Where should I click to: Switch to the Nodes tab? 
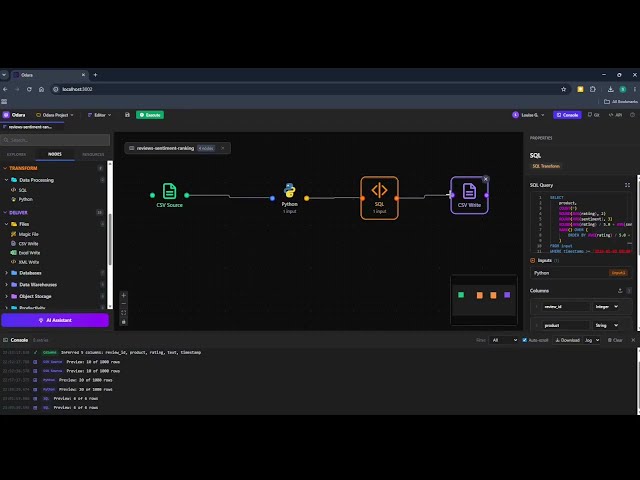pyautogui.click(x=55, y=154)
